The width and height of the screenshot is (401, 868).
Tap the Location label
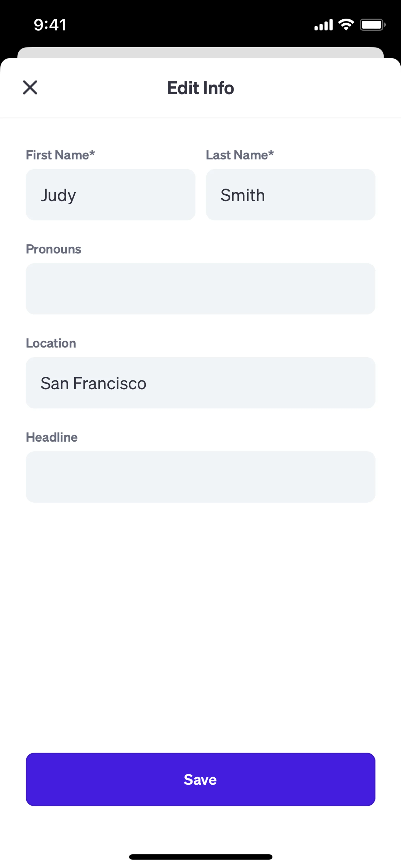coord(51,343)
